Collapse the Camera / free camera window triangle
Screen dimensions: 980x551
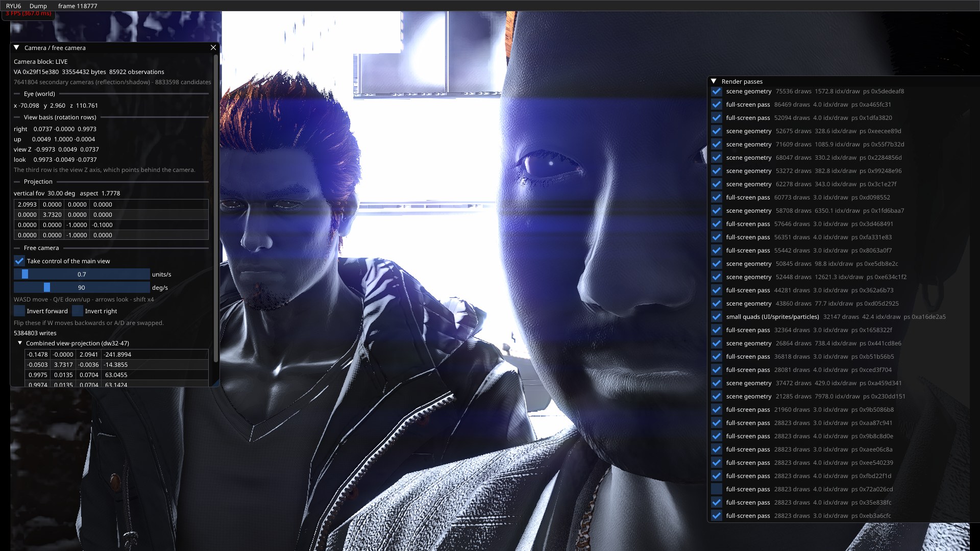click(17, 47)
